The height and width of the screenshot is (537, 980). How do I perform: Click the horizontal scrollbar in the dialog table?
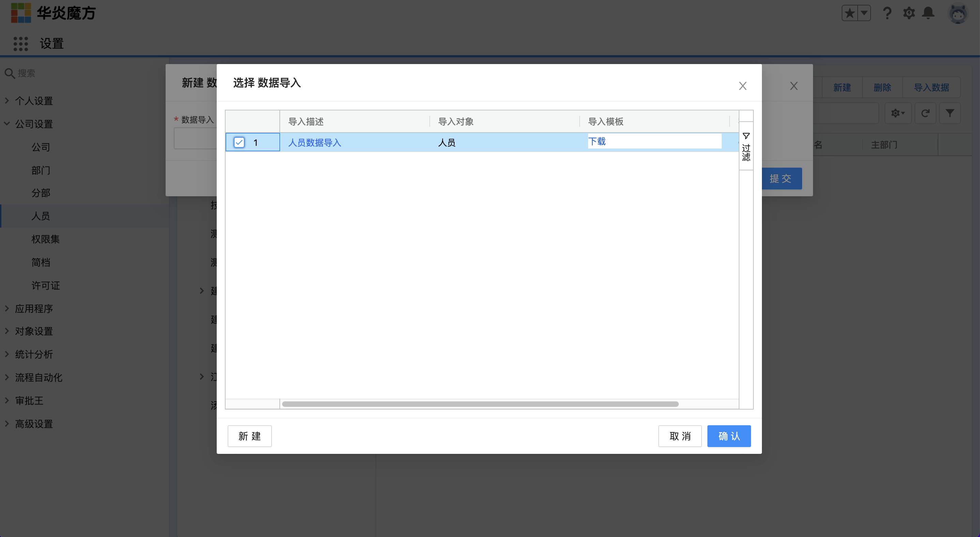[x=480, y=404]
